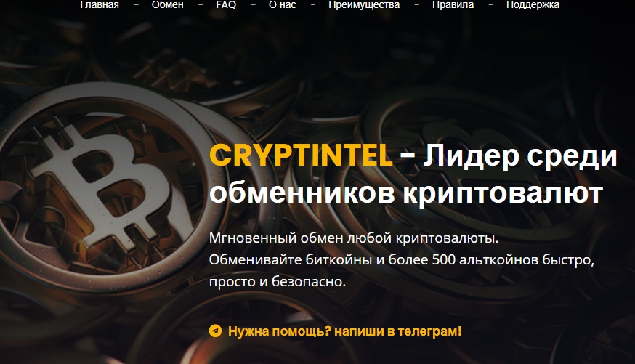Click the 'Нужна помощь? напиши в телеграм!' link

click(x=345, y=331)
